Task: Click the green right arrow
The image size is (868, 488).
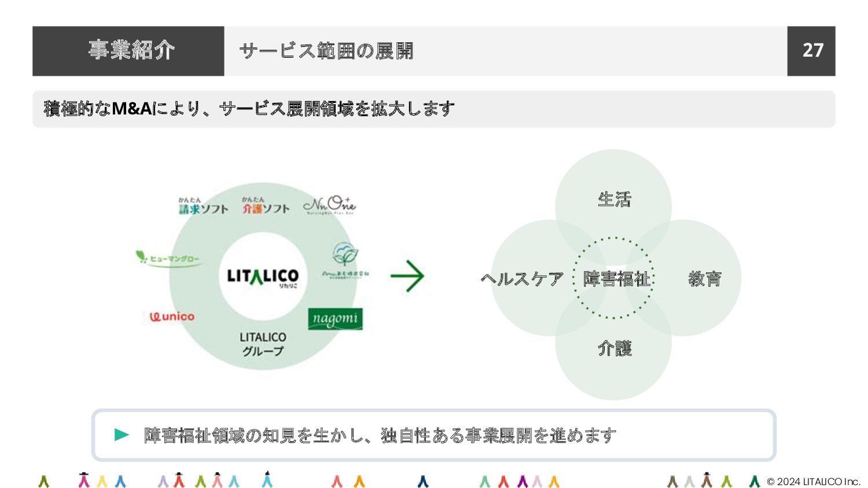Action: 407,276
